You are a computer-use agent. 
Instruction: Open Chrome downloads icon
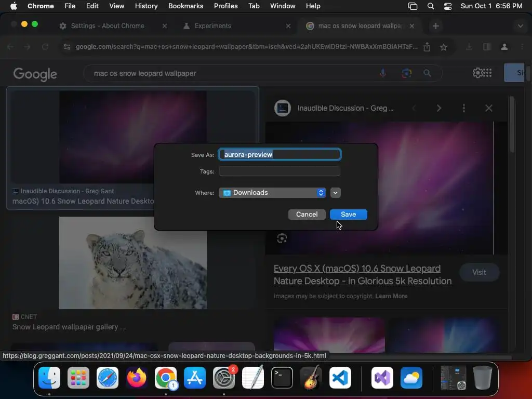pyautogui.click(x=469, y=47)
